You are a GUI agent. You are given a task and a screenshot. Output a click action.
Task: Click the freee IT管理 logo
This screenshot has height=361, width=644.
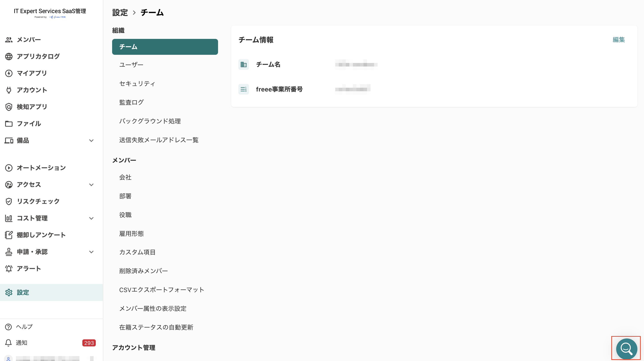click(57, 17)
